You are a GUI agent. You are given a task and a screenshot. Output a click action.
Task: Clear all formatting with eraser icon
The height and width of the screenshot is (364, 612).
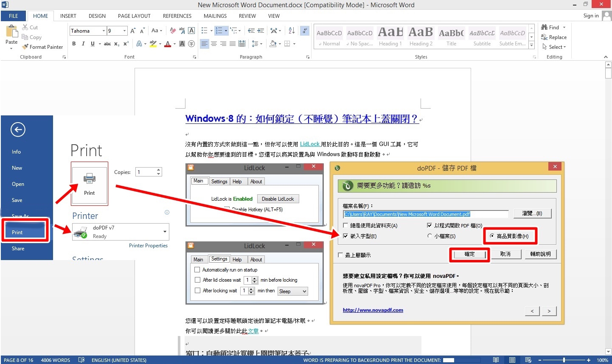[173, 31]
